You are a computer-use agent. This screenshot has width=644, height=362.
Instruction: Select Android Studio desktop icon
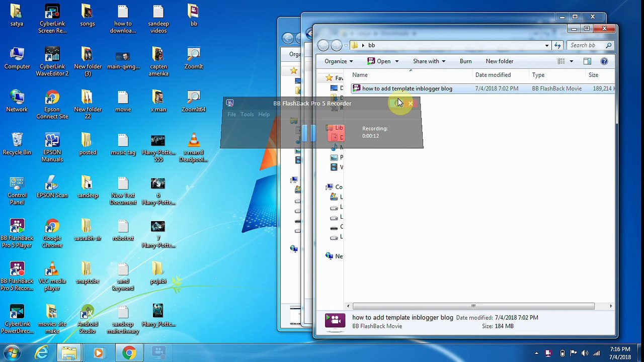click(x=88, y=319)
